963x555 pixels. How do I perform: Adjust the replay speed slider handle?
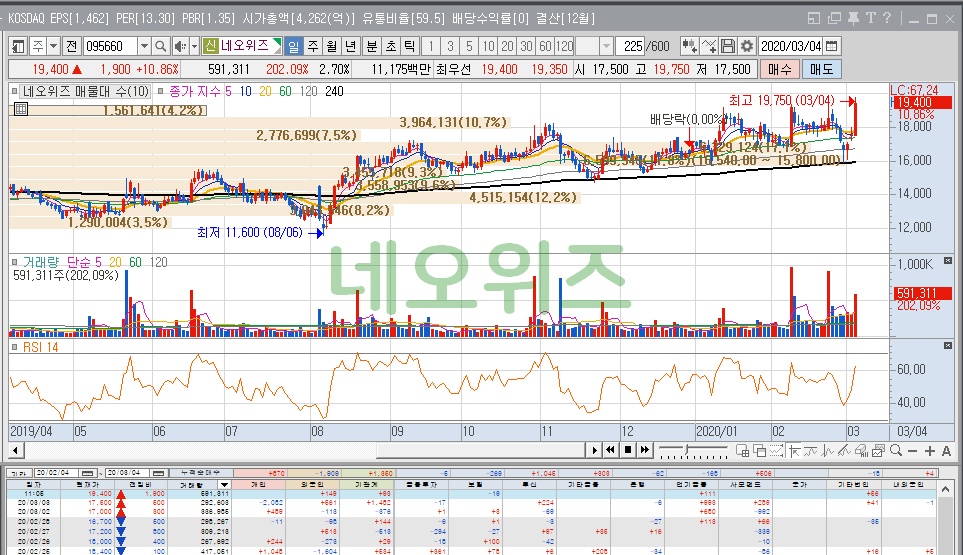pyautogui.click(x=688, y=450)
